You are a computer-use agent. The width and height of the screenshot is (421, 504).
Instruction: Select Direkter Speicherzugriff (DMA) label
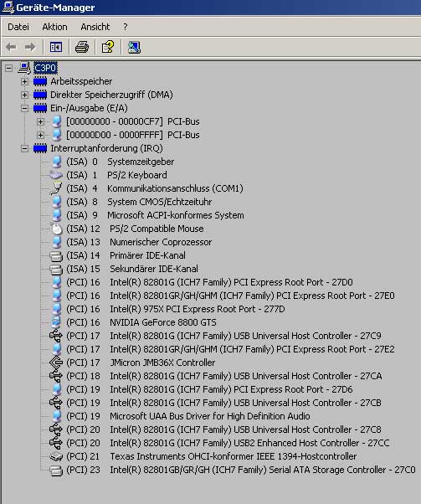tap(111, 95)
